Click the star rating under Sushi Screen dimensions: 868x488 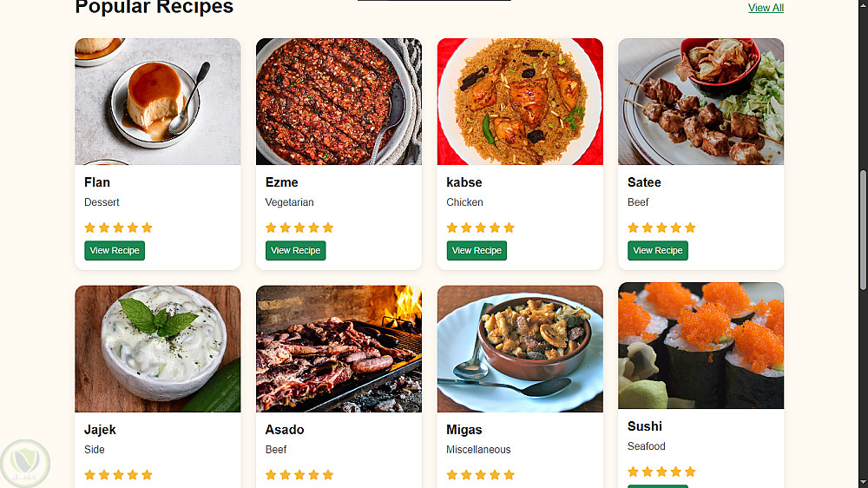[x=661, y=472]
